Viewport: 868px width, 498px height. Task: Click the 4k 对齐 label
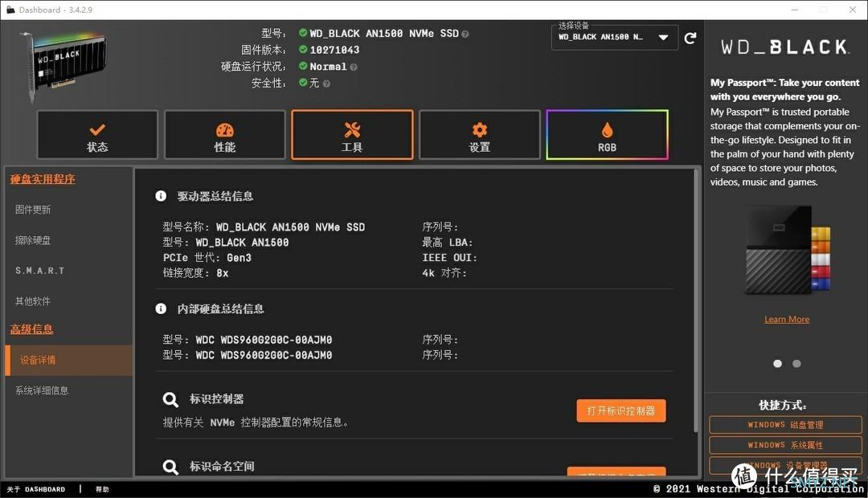[444, 273]
